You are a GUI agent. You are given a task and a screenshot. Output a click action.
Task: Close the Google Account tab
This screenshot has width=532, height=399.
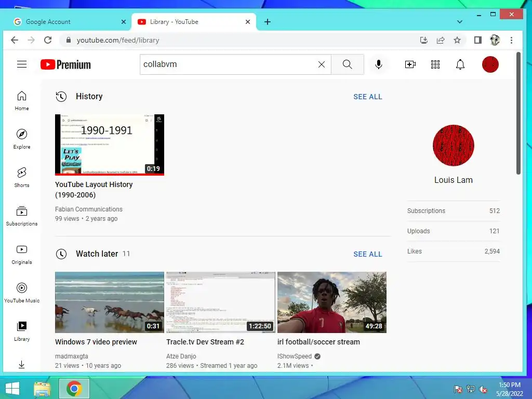[x=124, y=22]
